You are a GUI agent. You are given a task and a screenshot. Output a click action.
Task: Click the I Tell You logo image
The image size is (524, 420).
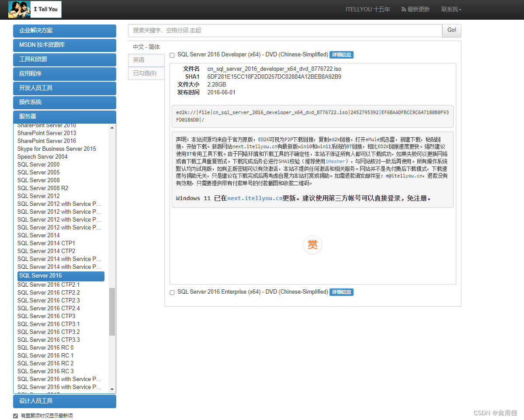tap(35, 9)
